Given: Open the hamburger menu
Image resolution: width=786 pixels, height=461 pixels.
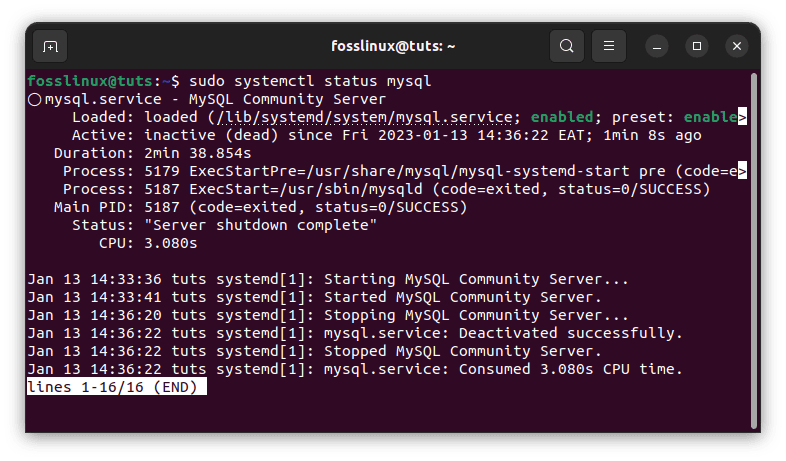Looking at the screenshot, I should coord(609,46).
